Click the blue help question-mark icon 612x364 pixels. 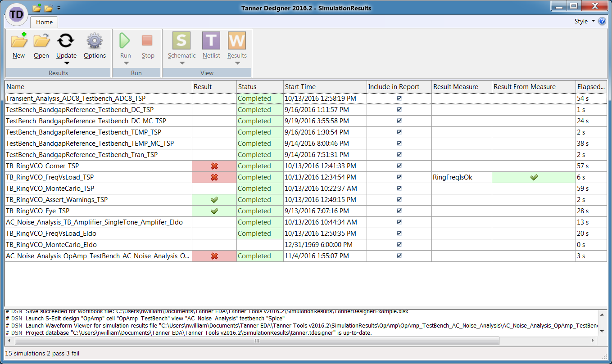coord(602,21)
